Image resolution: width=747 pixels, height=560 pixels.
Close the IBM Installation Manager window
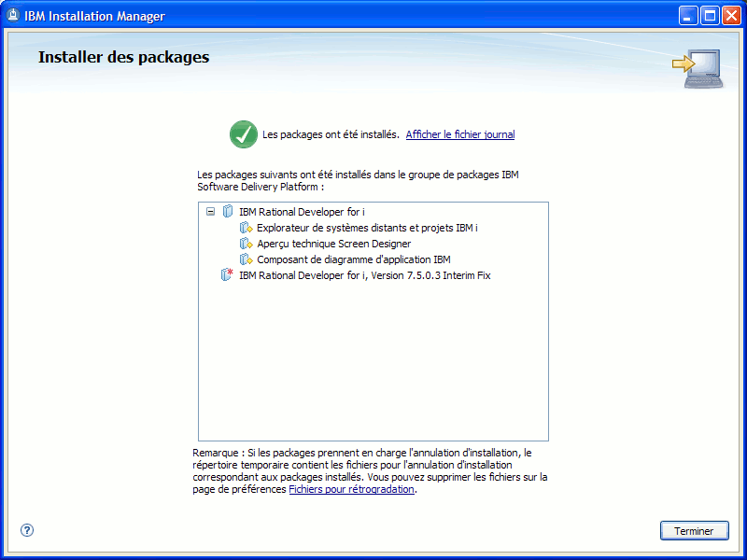[x=731, y=16]
